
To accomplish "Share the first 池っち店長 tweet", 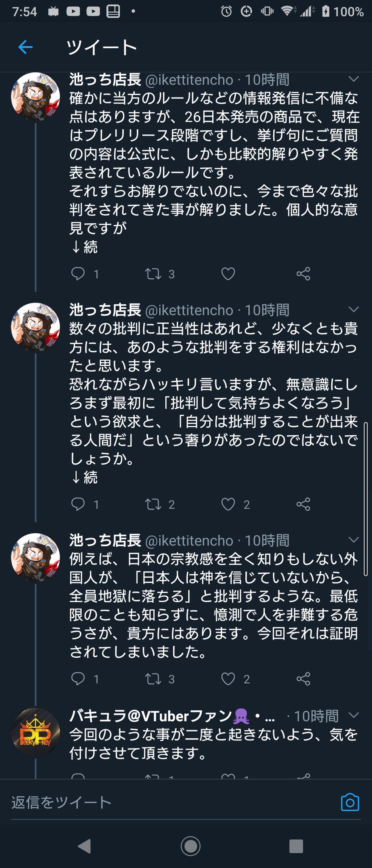I will tap(303, 274).
